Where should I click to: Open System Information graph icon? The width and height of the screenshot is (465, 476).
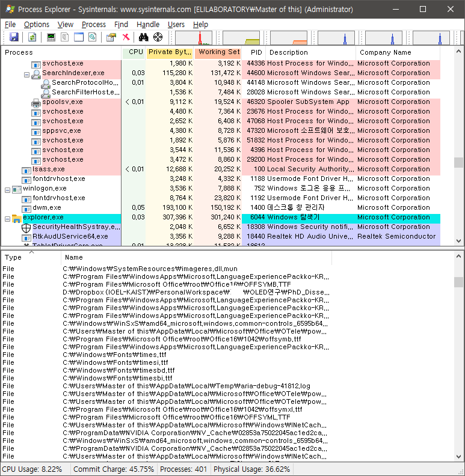pyautogui.click(x=51, y=37)
